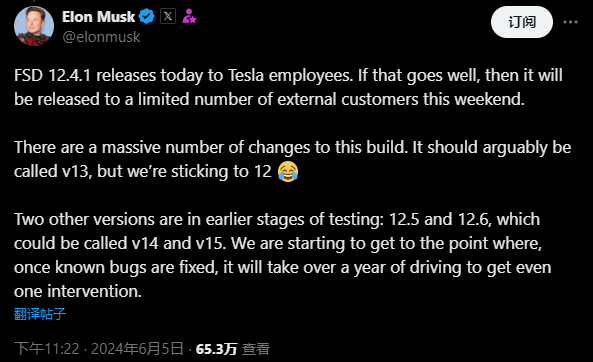Open the three-dot more options menu
The height and width of the screenshot is (362, 593).
[x=570, y=22]
